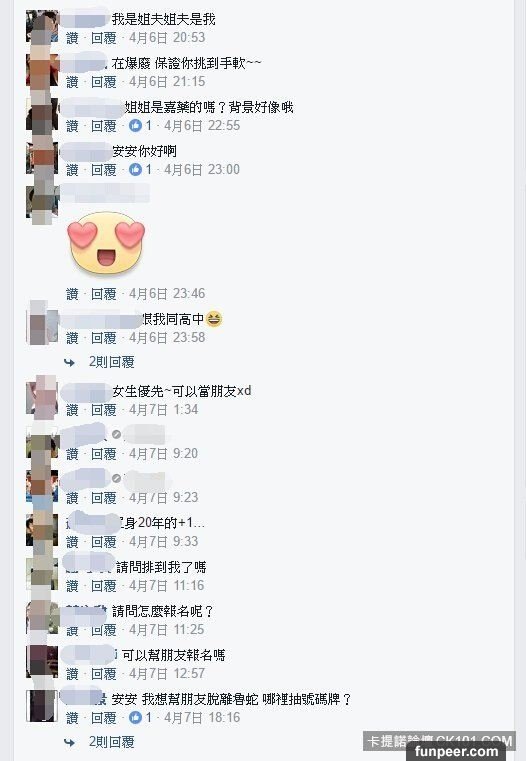Image resolution: width=526 pixels, height=761 pixels.
Task: Reply to the comment 請問怎麼報名呢
Action: point(104,630)
